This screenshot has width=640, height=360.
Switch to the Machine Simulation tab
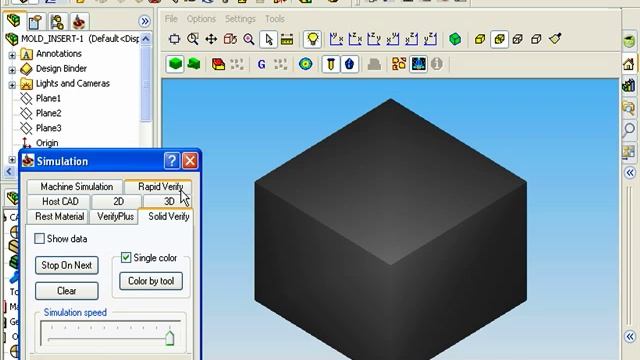click(76, 187)
